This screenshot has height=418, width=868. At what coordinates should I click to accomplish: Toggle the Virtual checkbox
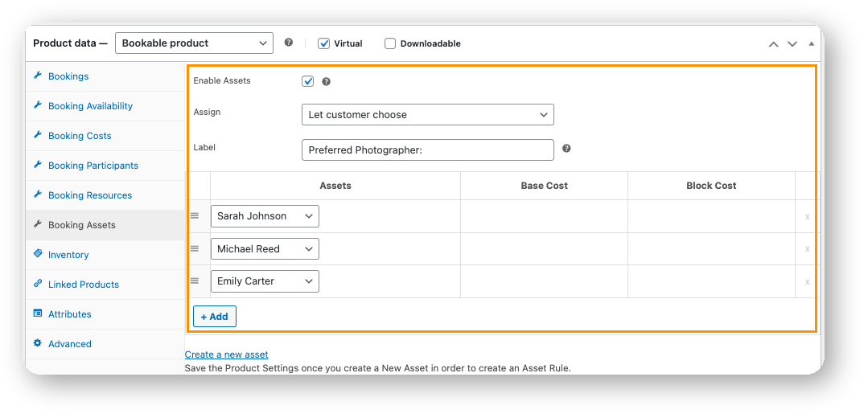click(x=324, y=43)
